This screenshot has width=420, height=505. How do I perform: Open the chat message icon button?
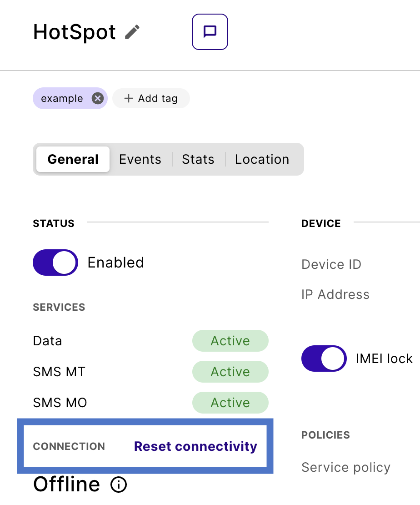pyautogui.click(x=210, y=32)
